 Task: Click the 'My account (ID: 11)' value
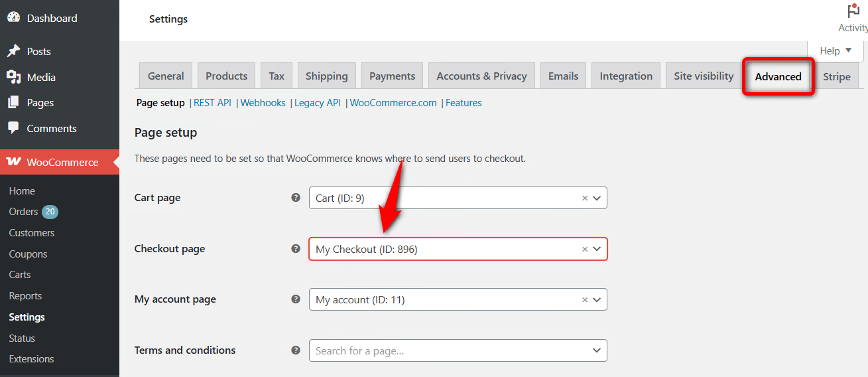coord(360,300)
